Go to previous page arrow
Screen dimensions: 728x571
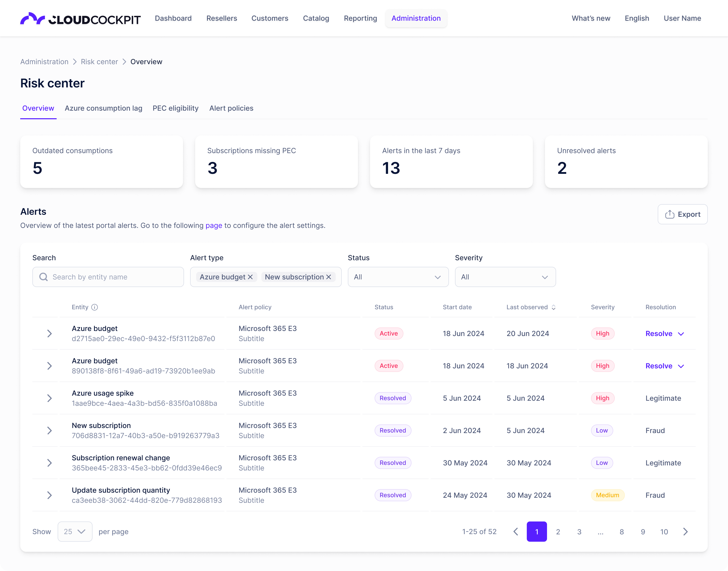[x=516, y=532]
